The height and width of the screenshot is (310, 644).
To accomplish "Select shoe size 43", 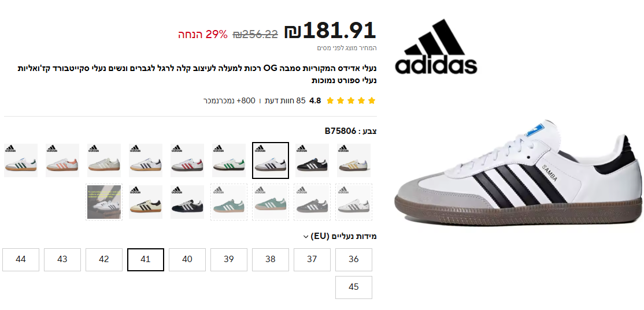I will pyautogui.click(x=62, y=260).
